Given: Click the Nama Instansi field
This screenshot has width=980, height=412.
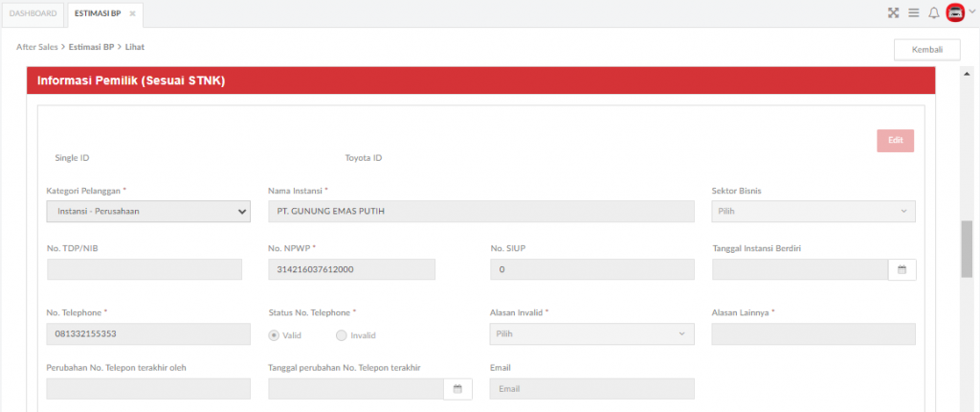Looking at the screenshot, I should (x=481, y=212).
